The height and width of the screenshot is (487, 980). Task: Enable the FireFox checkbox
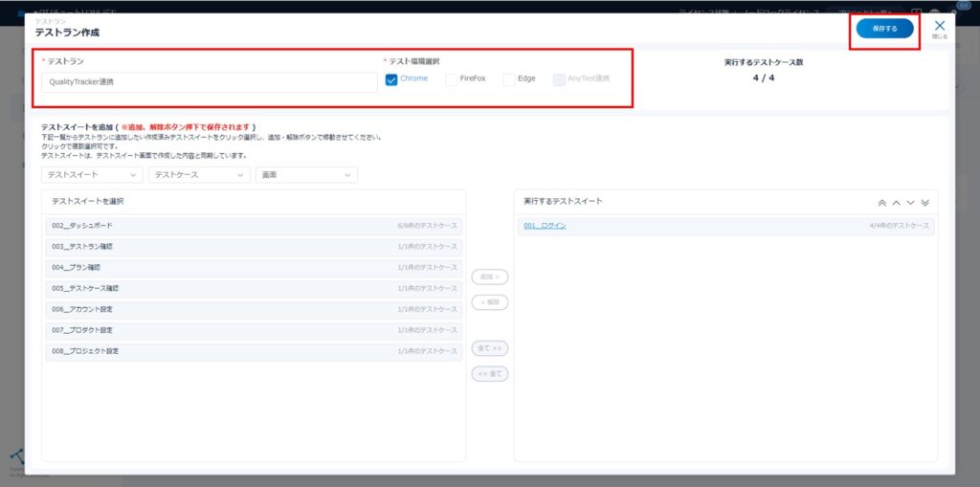[x=452, y=79]
